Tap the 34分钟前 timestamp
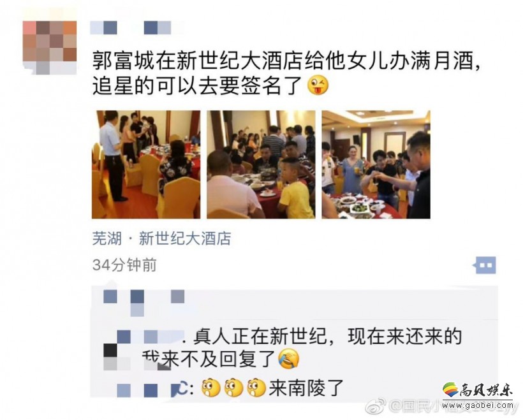This screenshot has height=420, width=523. [124, 265]
